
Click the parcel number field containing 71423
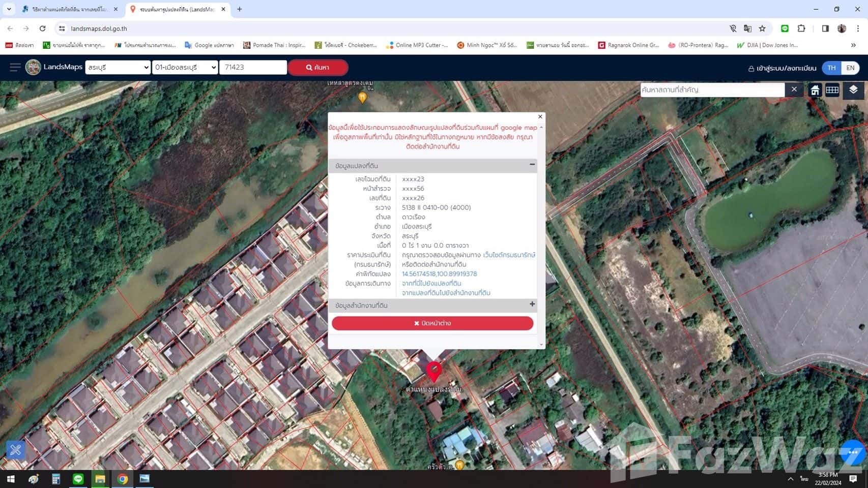pos(253,67)
